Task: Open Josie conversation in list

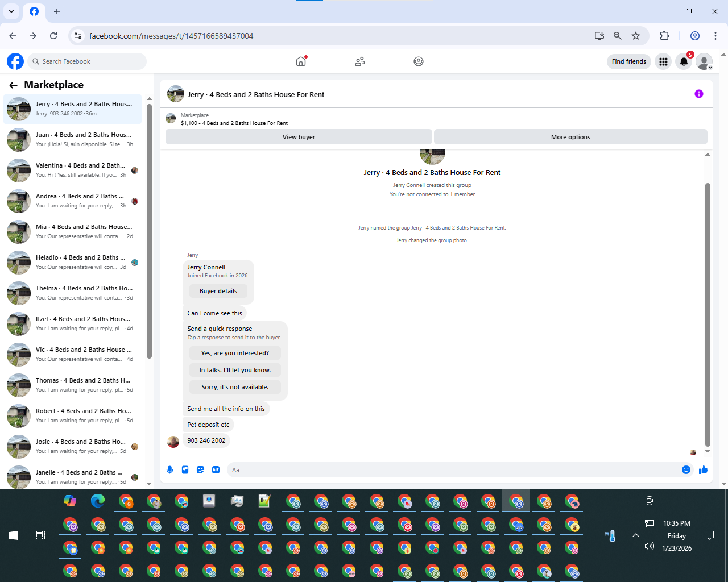Action: [x=73, y=446]
